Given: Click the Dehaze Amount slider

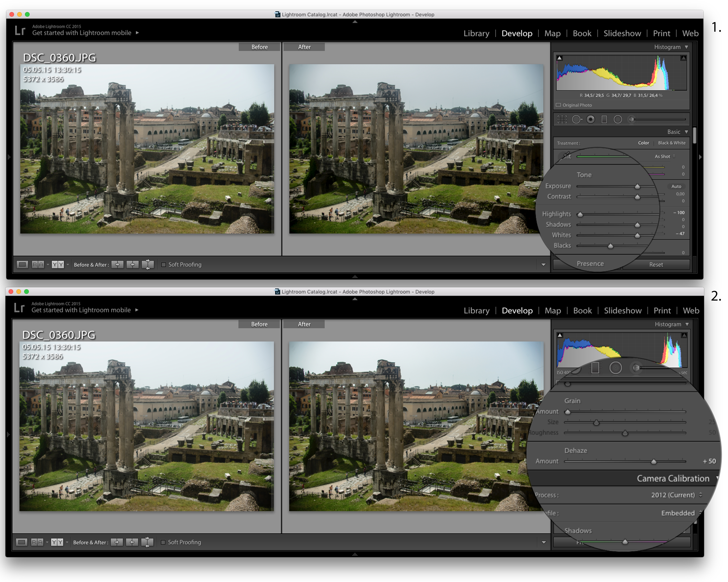Looking at the screenshot, I should pyautogui.click(x=625, y=461).
